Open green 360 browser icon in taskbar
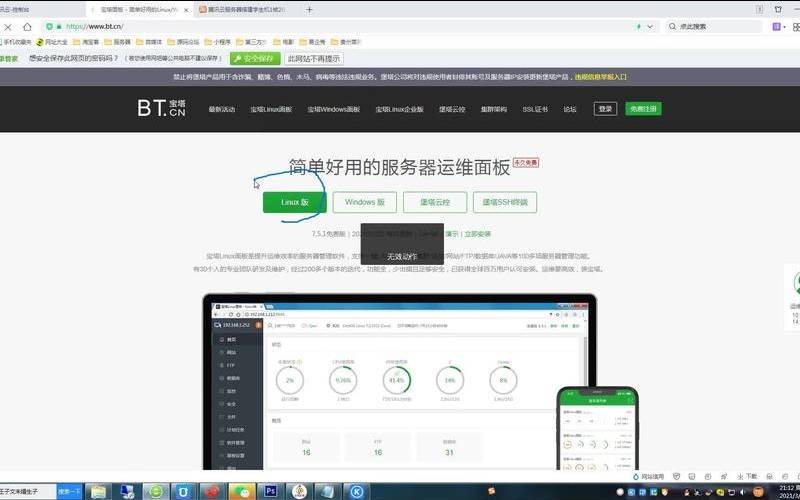This screenshot has height=500, width=800. point(156,492)
